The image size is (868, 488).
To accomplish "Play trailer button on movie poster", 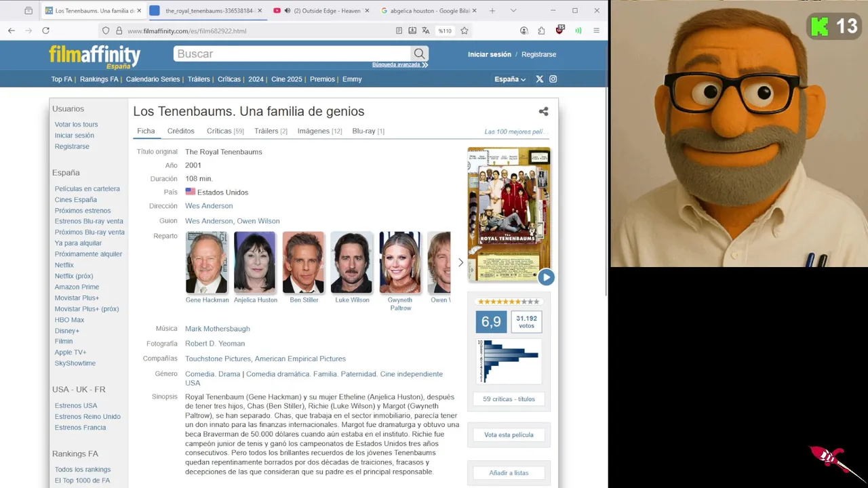I will (x=546, y=277).
